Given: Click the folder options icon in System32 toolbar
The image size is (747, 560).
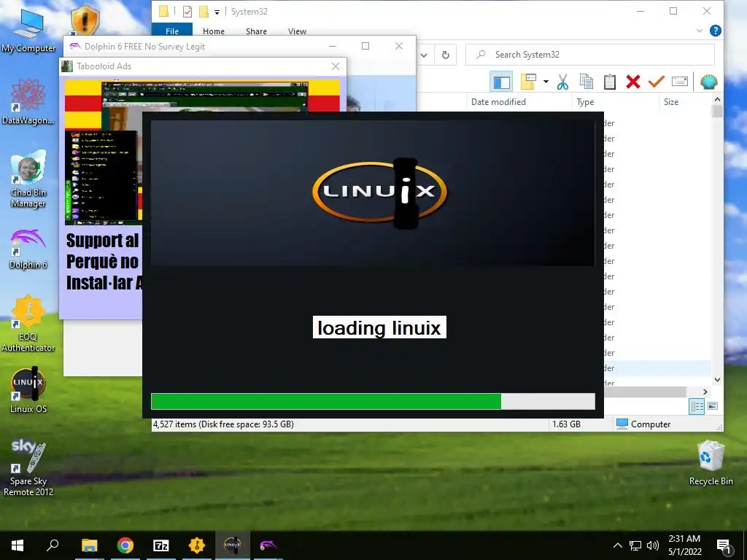Looking at the screenshot, I should pos(528,82).
